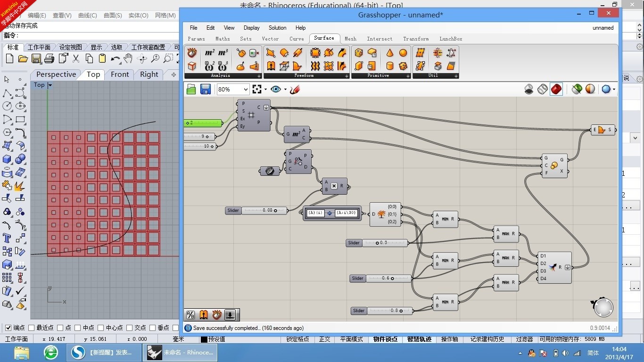Screen dimensions: 644x362
Task: Click Rhino Open folder icon
Action: coord(23,59)
